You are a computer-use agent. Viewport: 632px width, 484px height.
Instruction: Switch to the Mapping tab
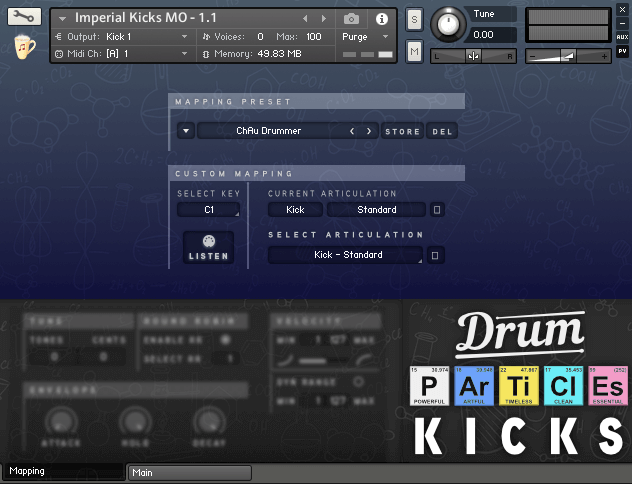click(x=64, y=471)
